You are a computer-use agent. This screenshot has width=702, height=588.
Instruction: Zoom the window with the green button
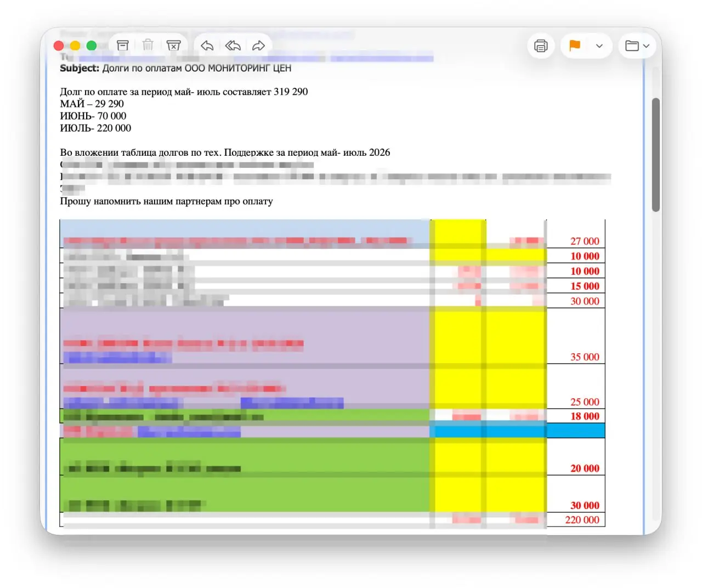92,46
